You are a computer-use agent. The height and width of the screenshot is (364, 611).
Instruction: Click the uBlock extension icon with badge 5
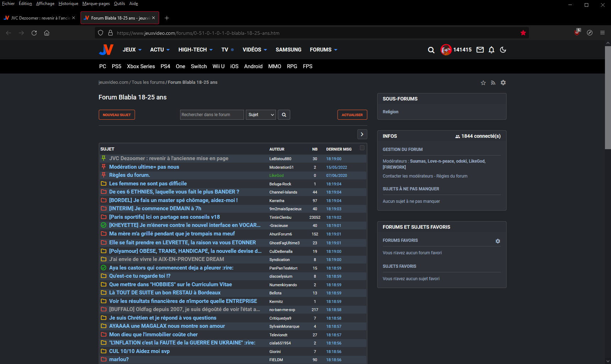[577, 33]
